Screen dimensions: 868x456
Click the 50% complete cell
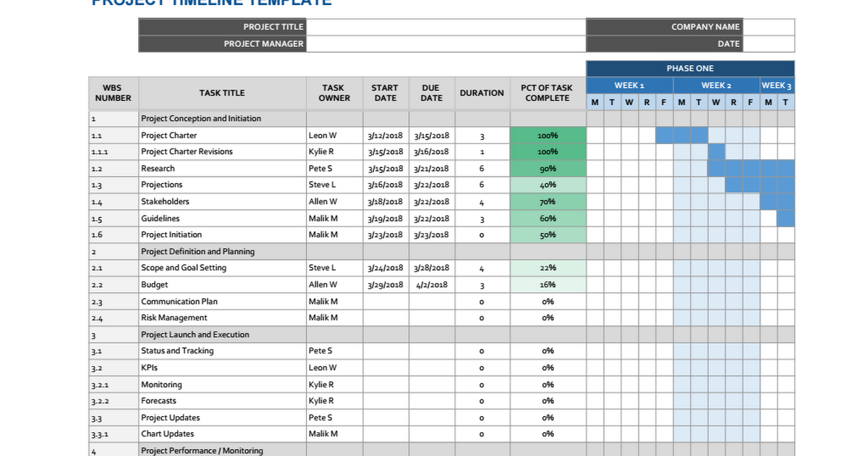(x=548, y=235)
